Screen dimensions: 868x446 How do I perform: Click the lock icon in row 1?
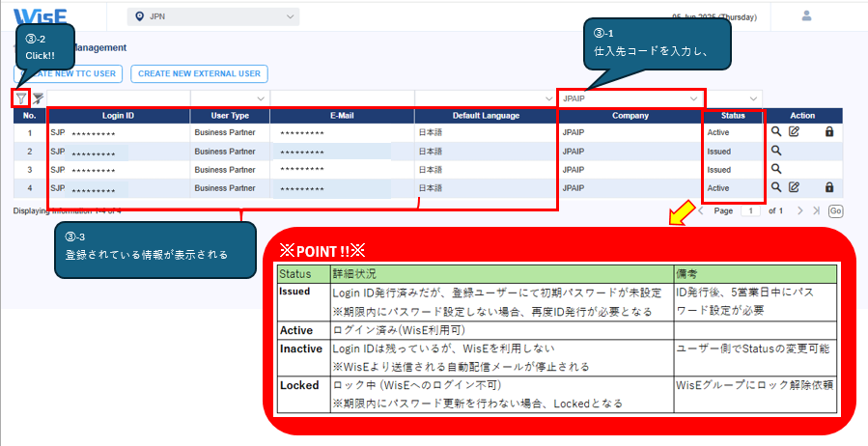[x=828, y=132]
